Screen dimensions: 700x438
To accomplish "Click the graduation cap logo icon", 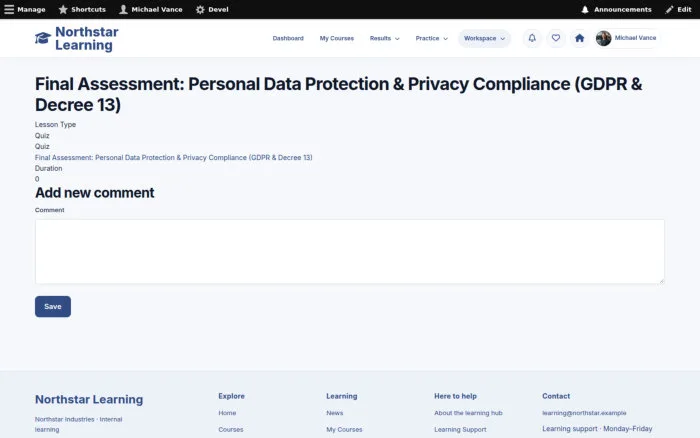I will (x=43, y=38).
